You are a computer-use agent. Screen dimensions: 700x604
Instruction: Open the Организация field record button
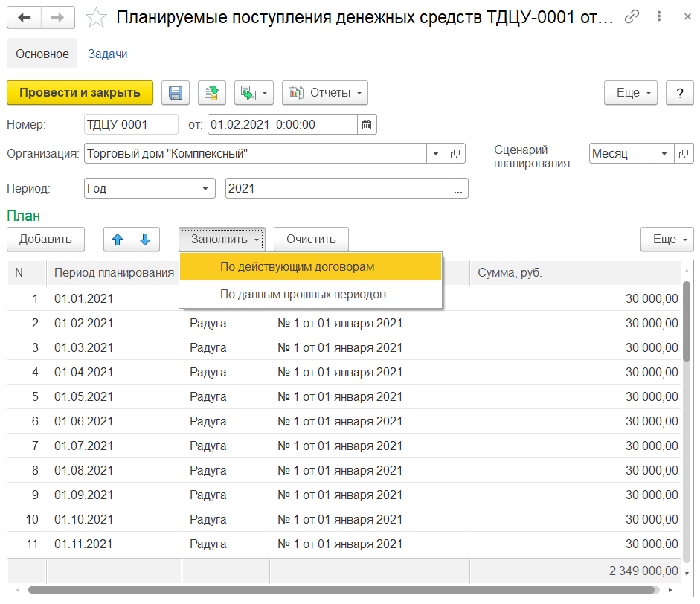456,154
